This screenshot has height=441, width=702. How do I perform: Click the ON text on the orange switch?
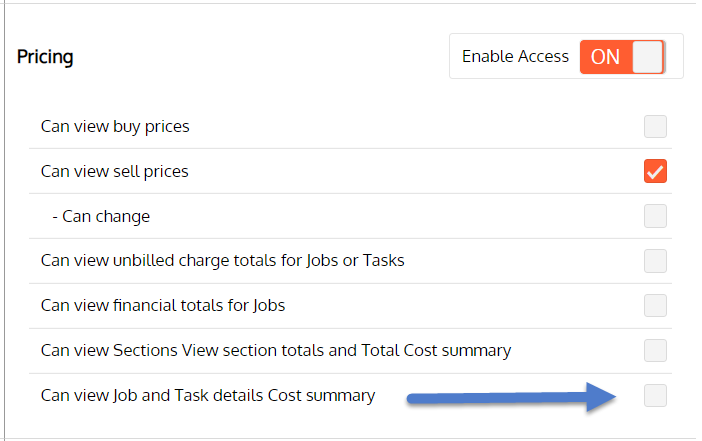pyautogui.click(x=605, y=57)
